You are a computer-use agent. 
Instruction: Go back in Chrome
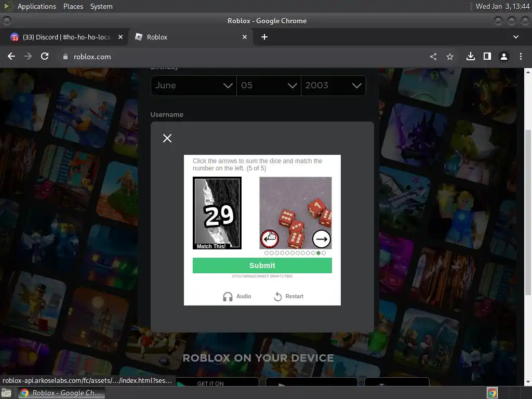11,56
